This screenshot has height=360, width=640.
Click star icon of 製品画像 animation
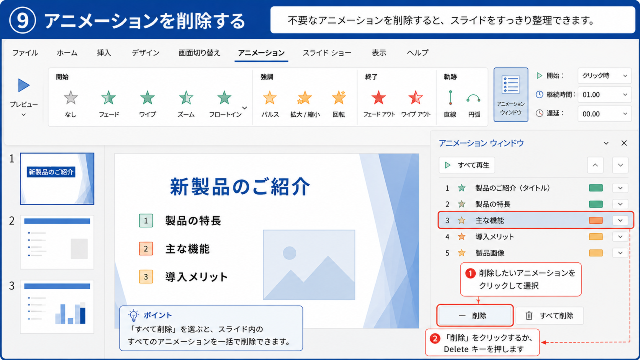[462, 253]
